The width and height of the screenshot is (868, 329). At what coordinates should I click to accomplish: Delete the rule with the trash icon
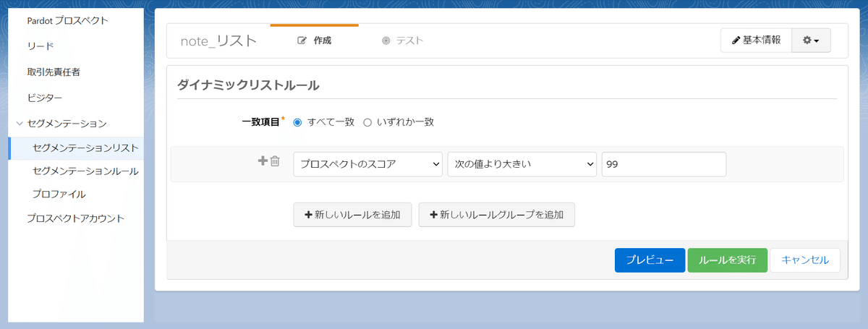point(275,161)
